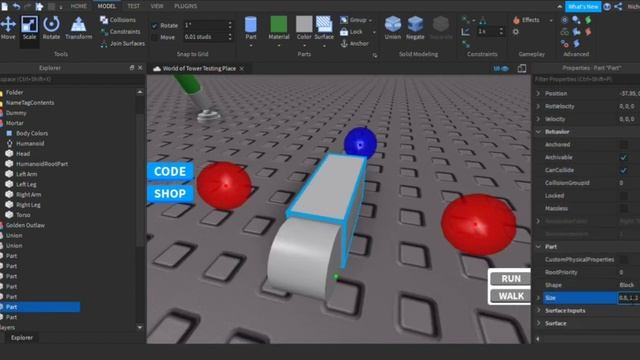Select the Torso part
The width and height of the screenshot is (640, 360).
pyautogui.click(x=23, y=215)
